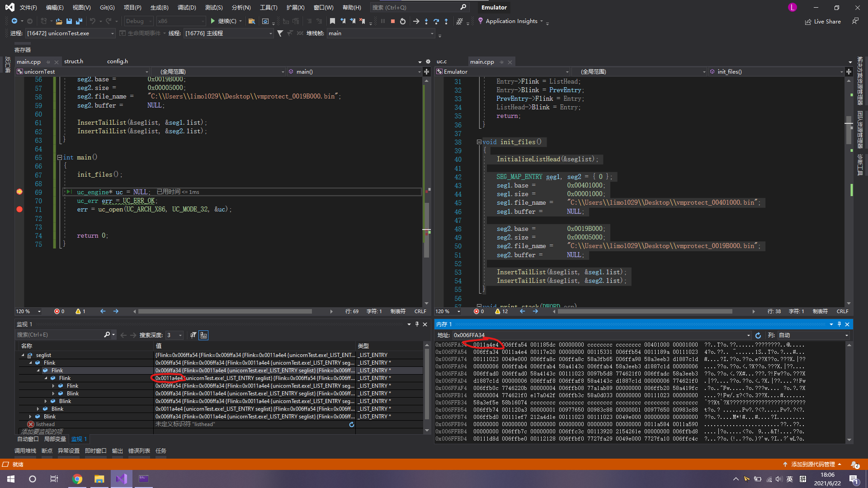Pin the 监视 1 watch window
The height and width of the screenshot is (488, 868).
pos(416,324)
